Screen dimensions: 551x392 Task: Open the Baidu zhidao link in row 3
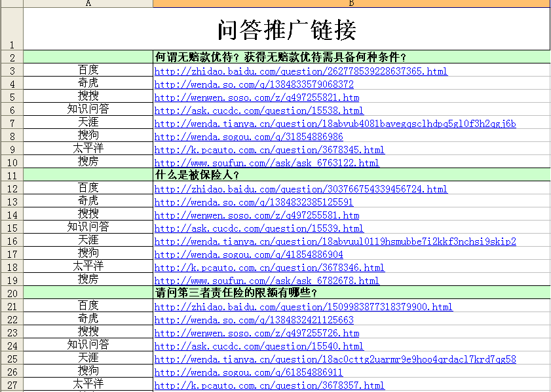301,71
